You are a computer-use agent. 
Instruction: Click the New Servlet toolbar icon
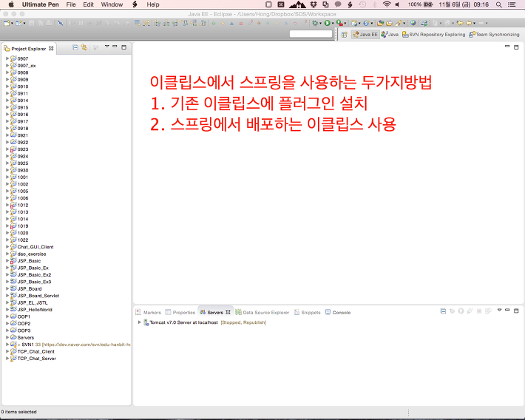coord(366,23)
